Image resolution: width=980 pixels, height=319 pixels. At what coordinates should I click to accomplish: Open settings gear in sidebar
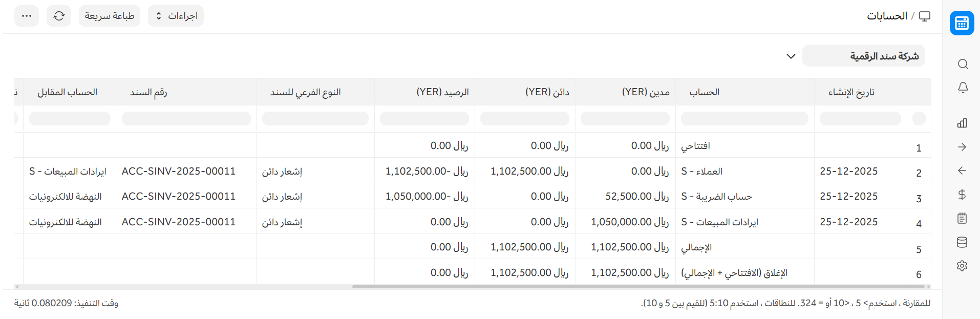tap(962, 266)
